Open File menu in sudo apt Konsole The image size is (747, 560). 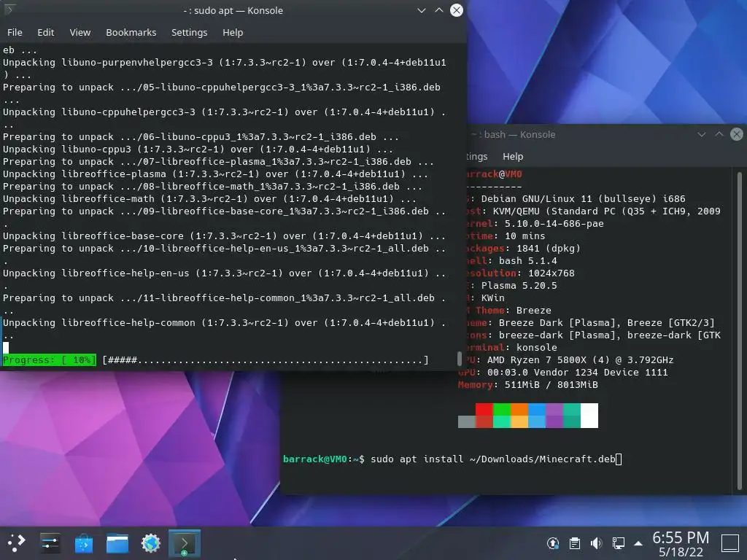pos(15,32)
